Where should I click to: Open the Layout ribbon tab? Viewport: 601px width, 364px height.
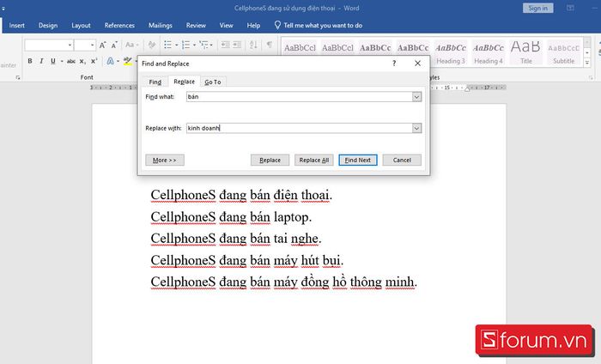tap(81, 25)
